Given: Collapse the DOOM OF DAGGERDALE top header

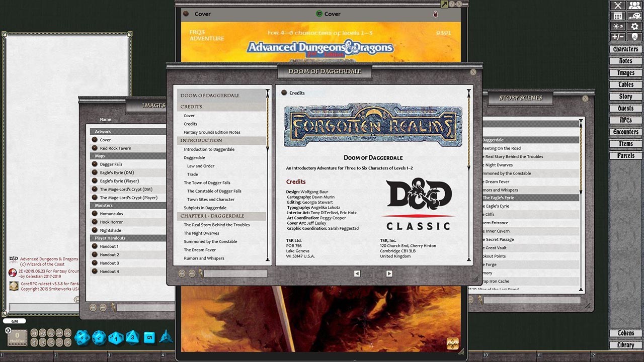Looking at the screenshot, I should [x=221, y=96].
